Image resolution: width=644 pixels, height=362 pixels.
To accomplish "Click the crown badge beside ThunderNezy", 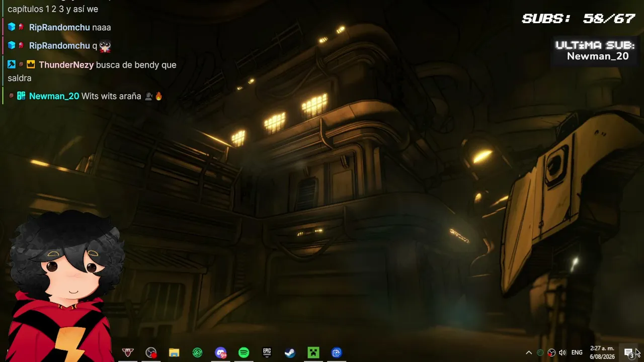I will point(31,64).
